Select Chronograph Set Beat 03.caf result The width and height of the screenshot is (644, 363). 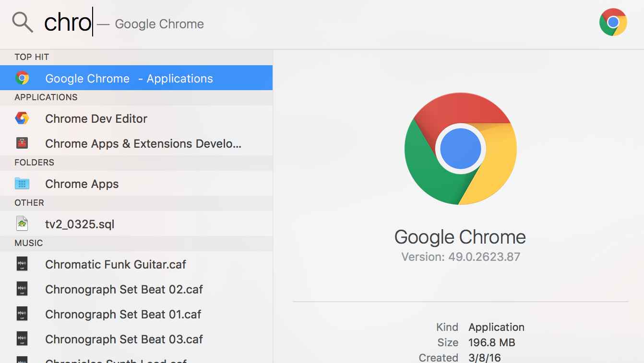136,339
